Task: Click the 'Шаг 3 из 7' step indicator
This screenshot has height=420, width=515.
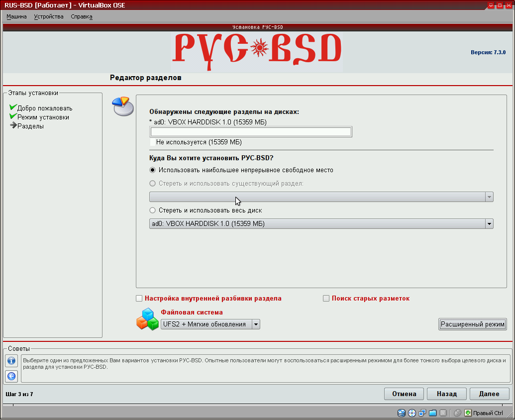Action: pyautogui.click(x=19, y=394)
